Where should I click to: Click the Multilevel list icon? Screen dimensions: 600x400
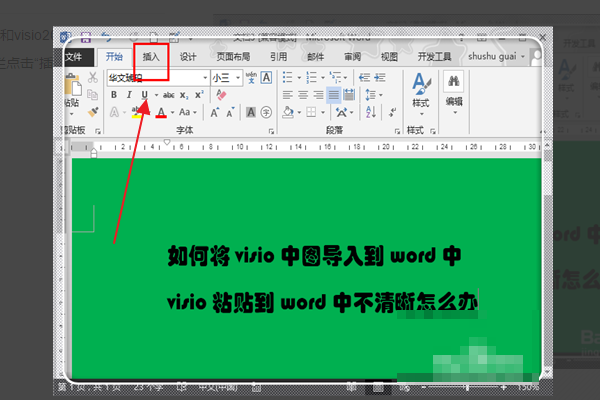335,77
